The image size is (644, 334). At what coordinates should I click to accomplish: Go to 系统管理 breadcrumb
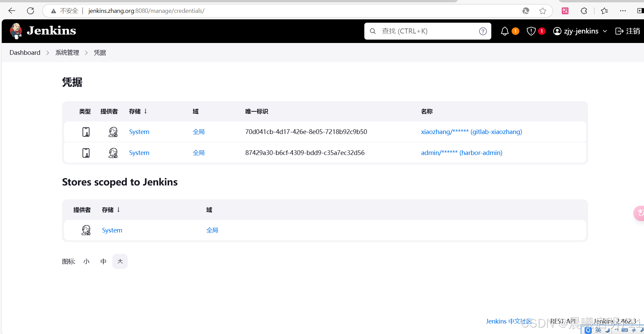(x=67, y=53)
